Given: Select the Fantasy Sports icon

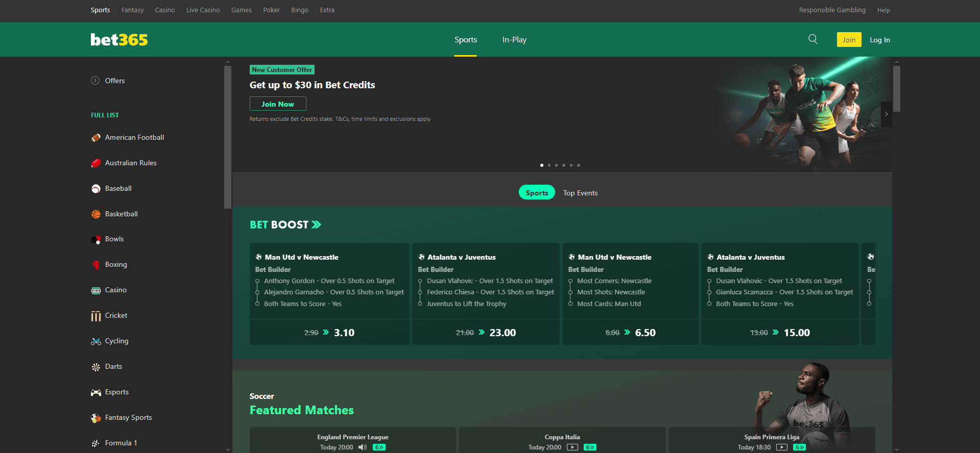Looking at the screenshot, I should click(x=95, y=418).
